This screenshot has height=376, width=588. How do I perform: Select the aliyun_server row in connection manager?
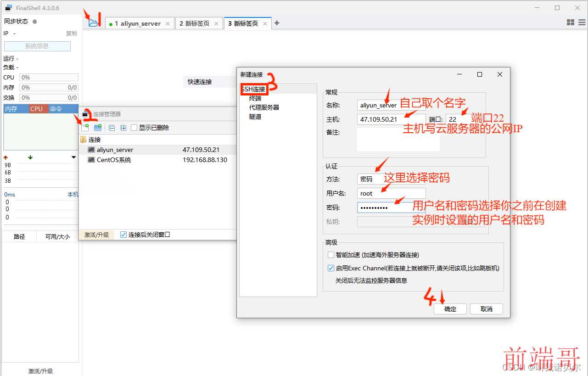(x=158, y=150)
